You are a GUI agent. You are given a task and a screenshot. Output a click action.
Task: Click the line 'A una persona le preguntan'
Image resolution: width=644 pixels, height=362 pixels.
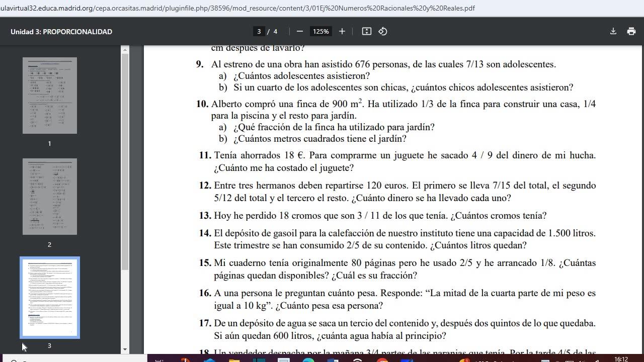[x=405, y=293]
